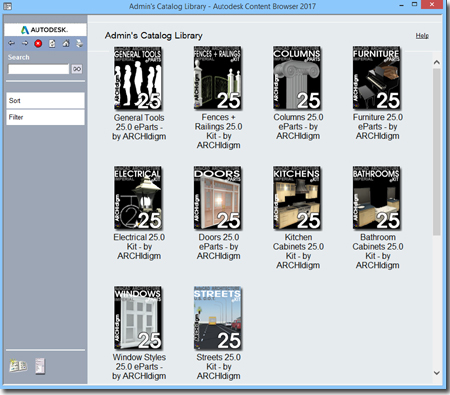
Task: Open the Furniture 25 catalog cover
Action: click(x=377, y=78)
